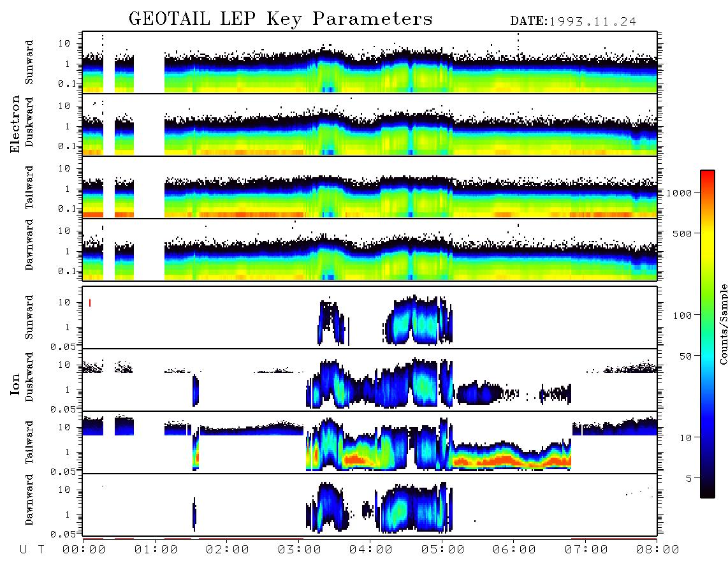Select the "04:00" time tick label
The image size is (728, 561).
[371, 550]
